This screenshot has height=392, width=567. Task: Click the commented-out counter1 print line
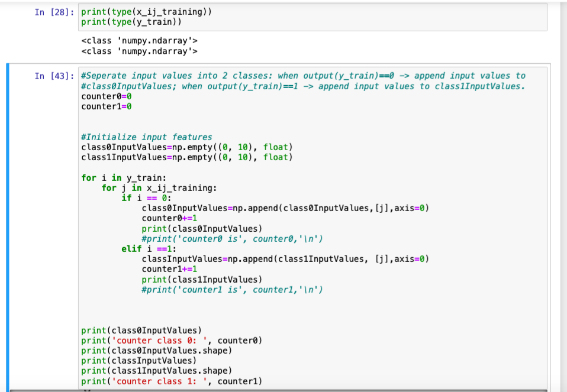pyautogui.click(x=195, y=289)
